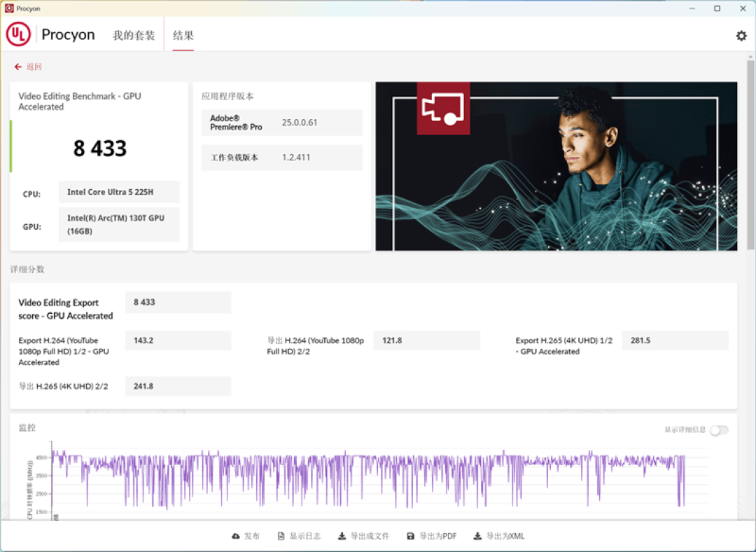Click the Video Editing Export score field 8 433

pyautogui.click(x=178, y=302)
